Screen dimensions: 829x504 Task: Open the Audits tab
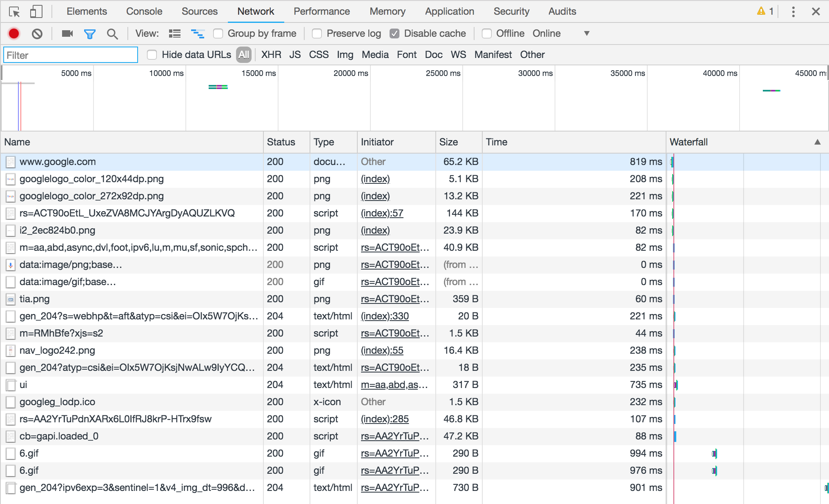[562, 11]
